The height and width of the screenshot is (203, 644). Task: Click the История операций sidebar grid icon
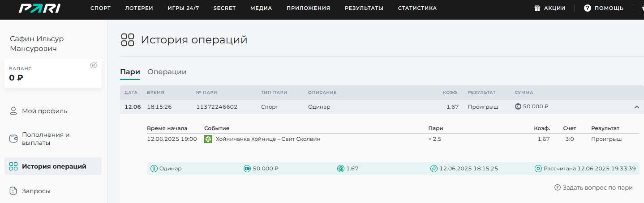point(13,166)
